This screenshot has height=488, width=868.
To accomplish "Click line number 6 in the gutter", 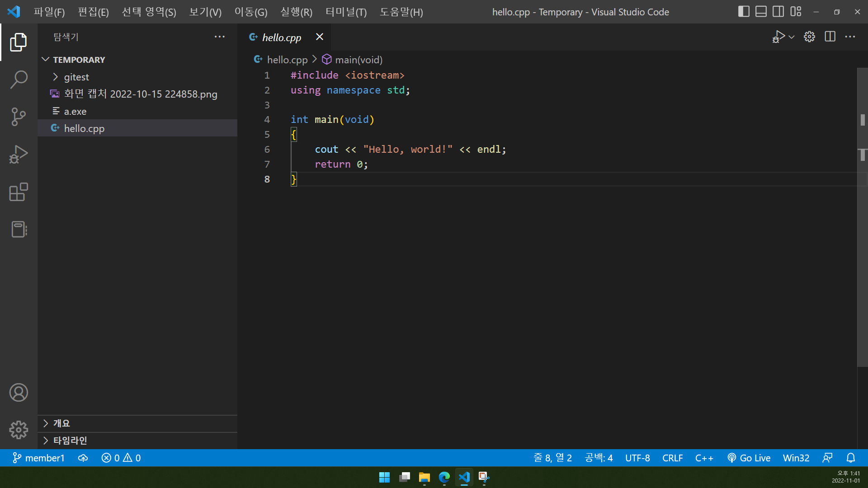I will coord(267,150).
